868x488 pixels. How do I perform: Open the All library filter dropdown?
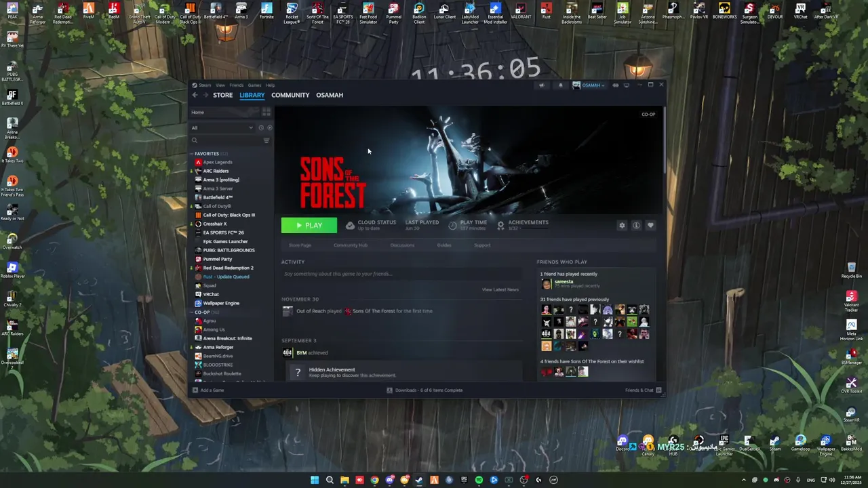222,127
